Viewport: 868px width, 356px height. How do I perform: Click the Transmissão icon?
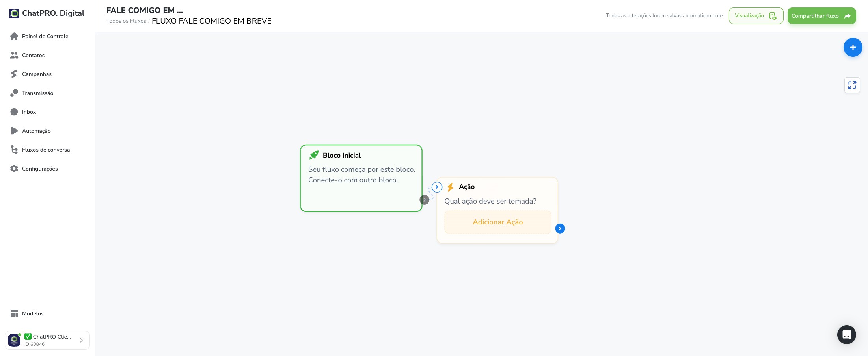click(14, 93)
